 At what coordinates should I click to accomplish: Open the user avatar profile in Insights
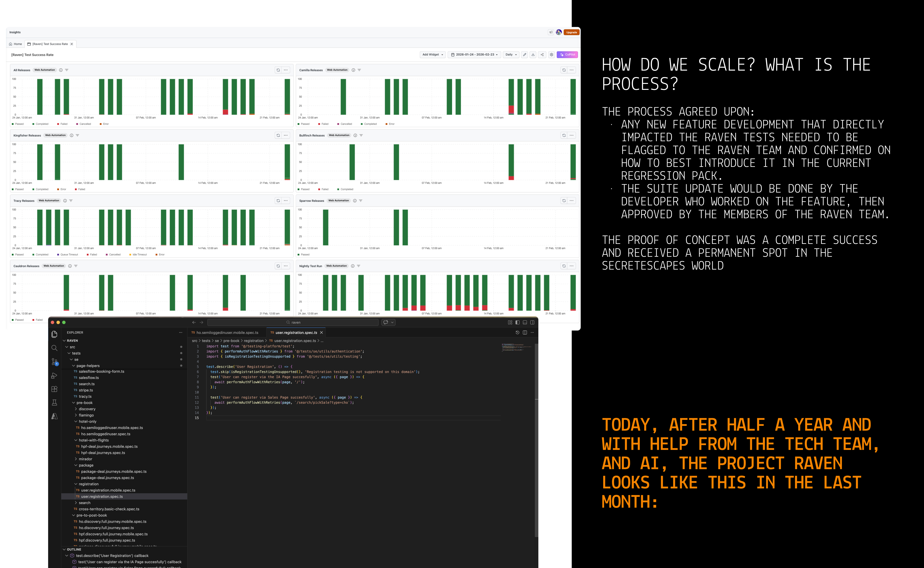tap(559, 32)
